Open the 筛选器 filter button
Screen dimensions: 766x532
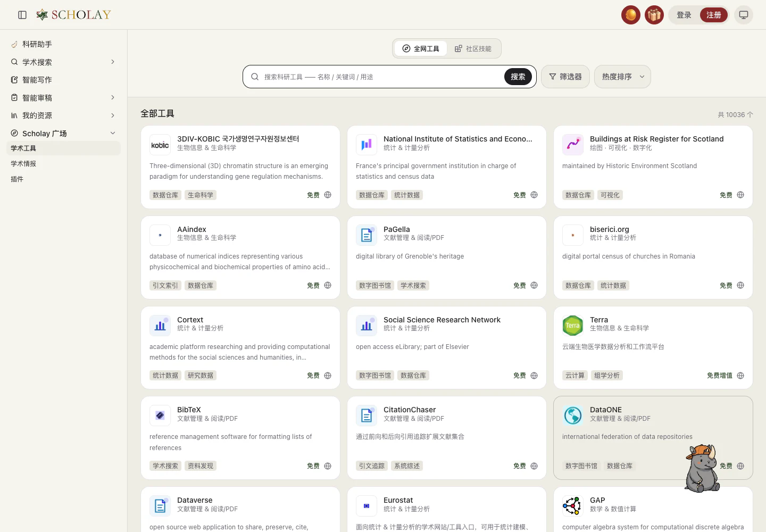point(565,77)
